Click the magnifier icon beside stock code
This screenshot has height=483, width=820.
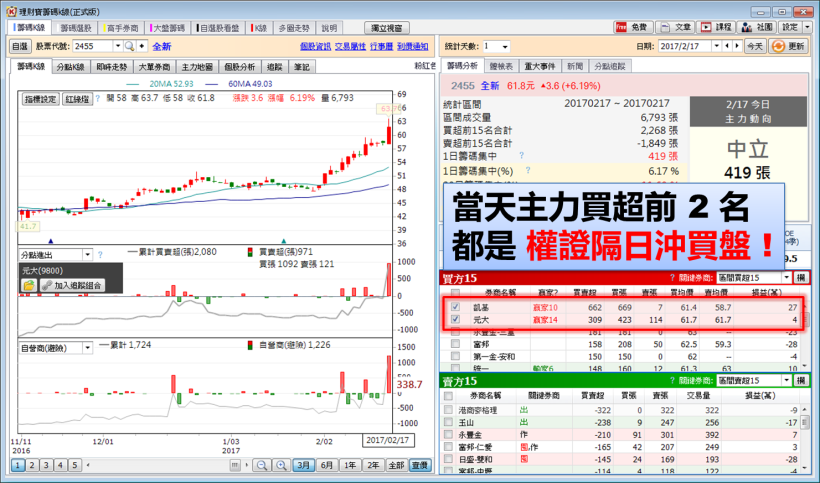(x=129, y=47)
